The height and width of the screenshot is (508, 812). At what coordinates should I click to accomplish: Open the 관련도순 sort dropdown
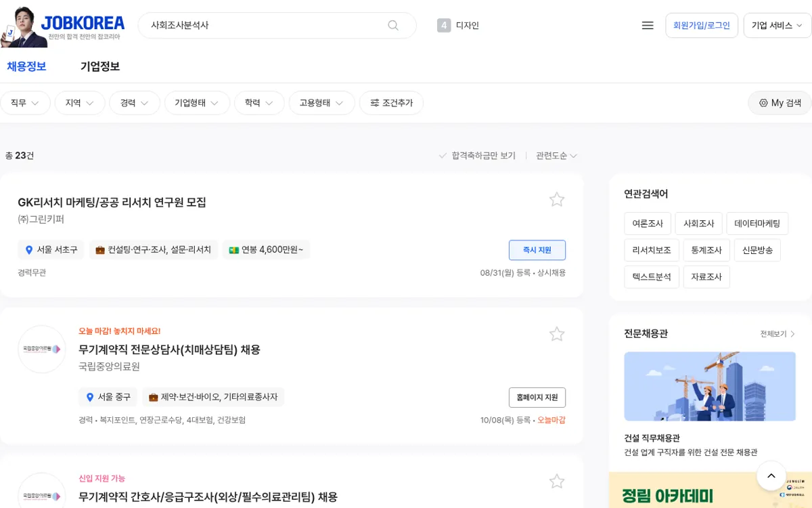(556, 156)
